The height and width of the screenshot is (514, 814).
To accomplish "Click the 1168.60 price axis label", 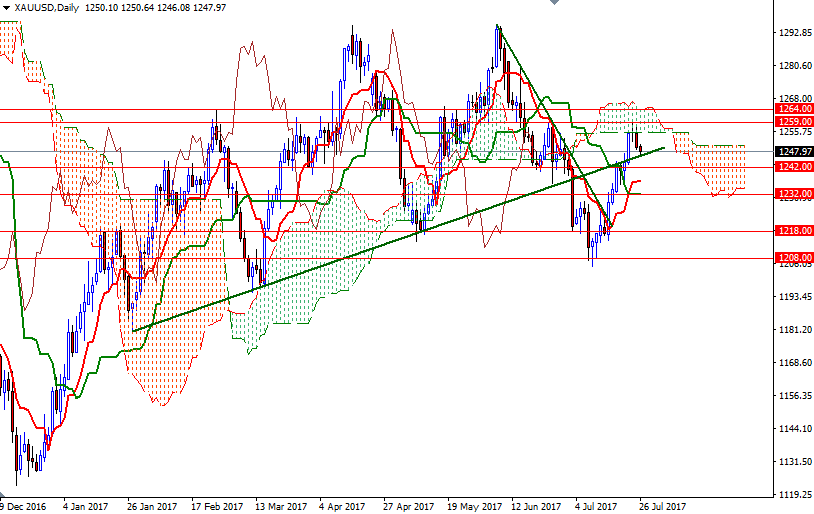I will pyautogui.click(x=794, y=363).
